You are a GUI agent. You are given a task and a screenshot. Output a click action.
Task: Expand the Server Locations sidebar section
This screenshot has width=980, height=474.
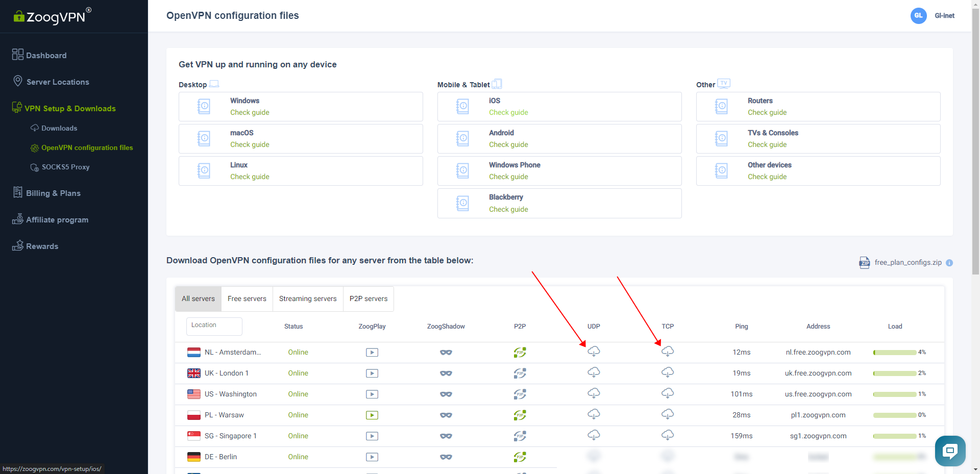click(x=58, y=82)
